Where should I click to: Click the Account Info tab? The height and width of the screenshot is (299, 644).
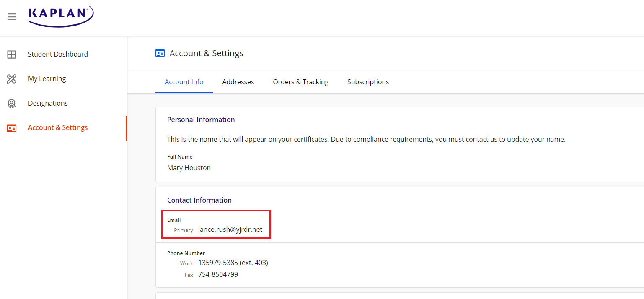pos(184,82)
